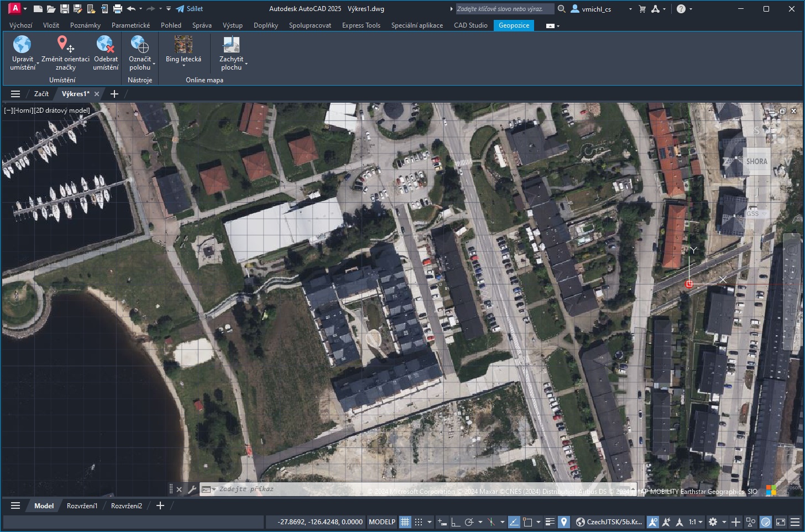Viewport: 805px width, 532px height.
Task: Save drawing with the floppy disk icon
Action: tap(64, 9)
